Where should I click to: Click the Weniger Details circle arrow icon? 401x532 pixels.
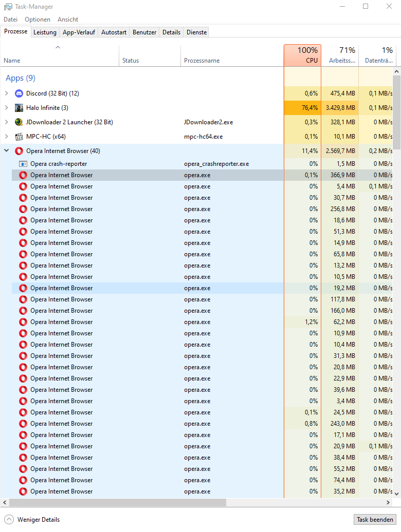9,520
